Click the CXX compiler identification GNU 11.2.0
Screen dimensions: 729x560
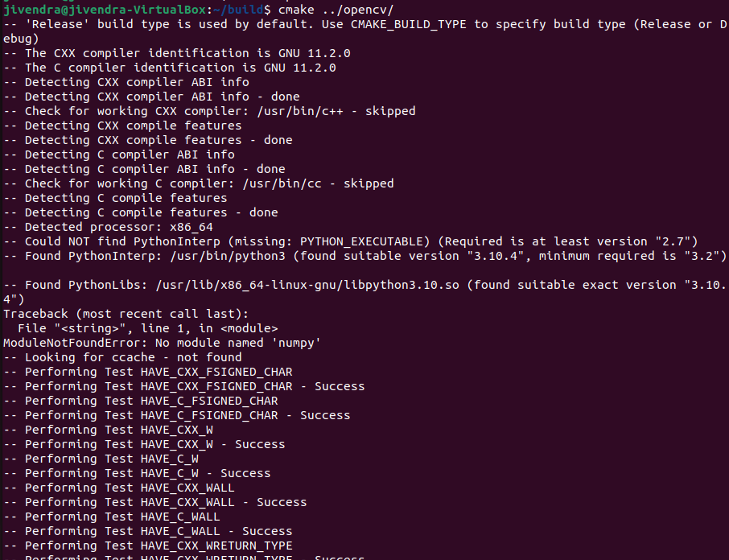coord(177,53)
